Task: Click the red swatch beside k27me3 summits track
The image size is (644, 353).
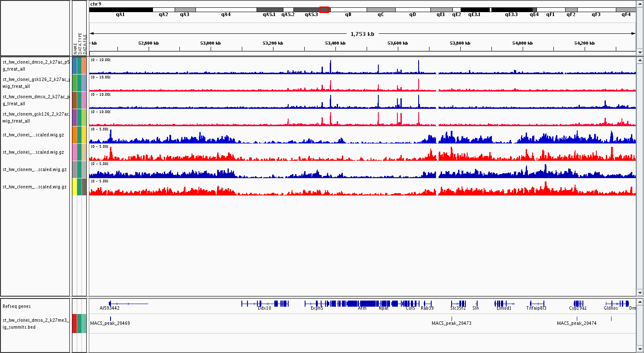Action: 75,324
